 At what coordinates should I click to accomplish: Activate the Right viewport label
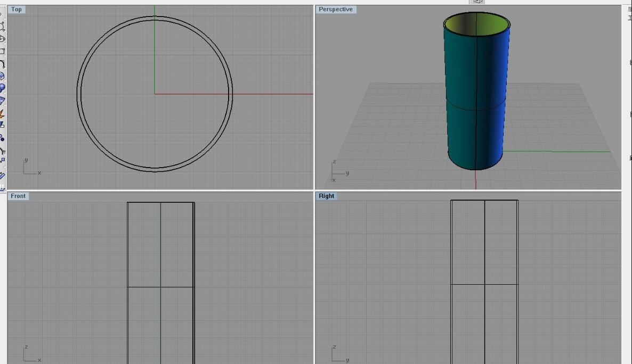pos(326,196)
